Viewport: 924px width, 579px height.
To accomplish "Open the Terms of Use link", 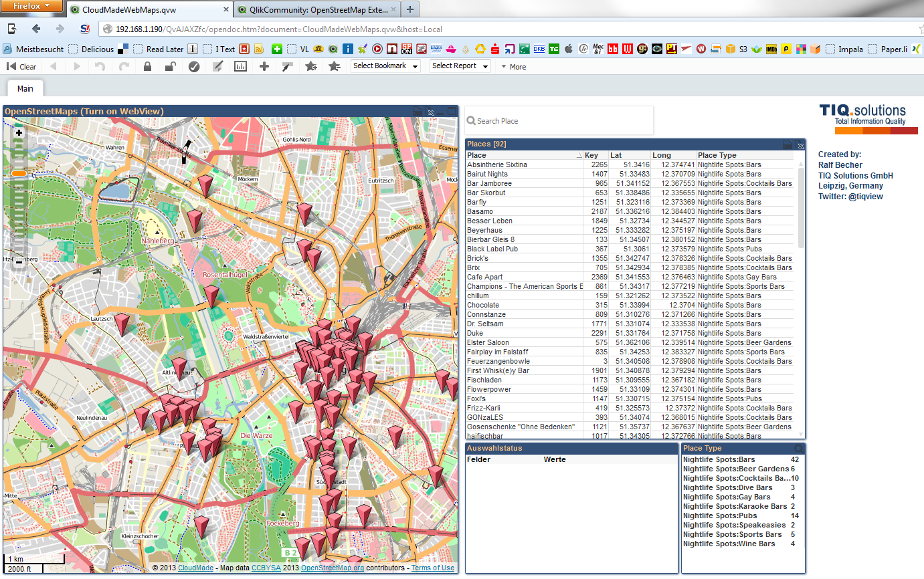I will tap(432, 568).
